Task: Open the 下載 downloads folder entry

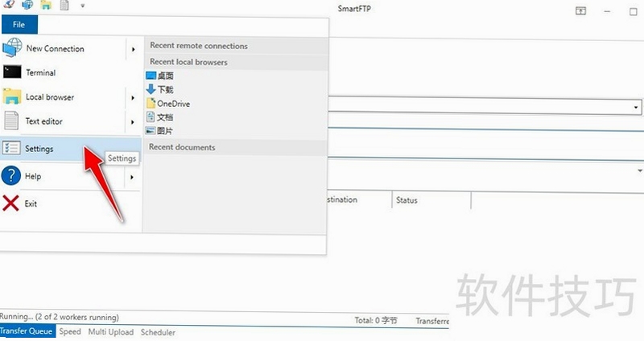Action: point(159,89)
